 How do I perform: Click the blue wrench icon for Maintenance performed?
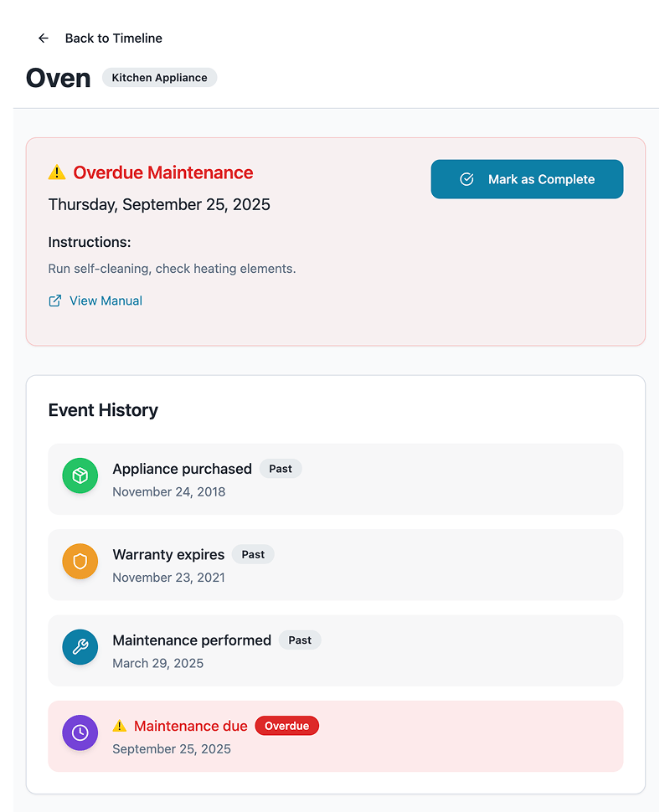pos(80,647)
